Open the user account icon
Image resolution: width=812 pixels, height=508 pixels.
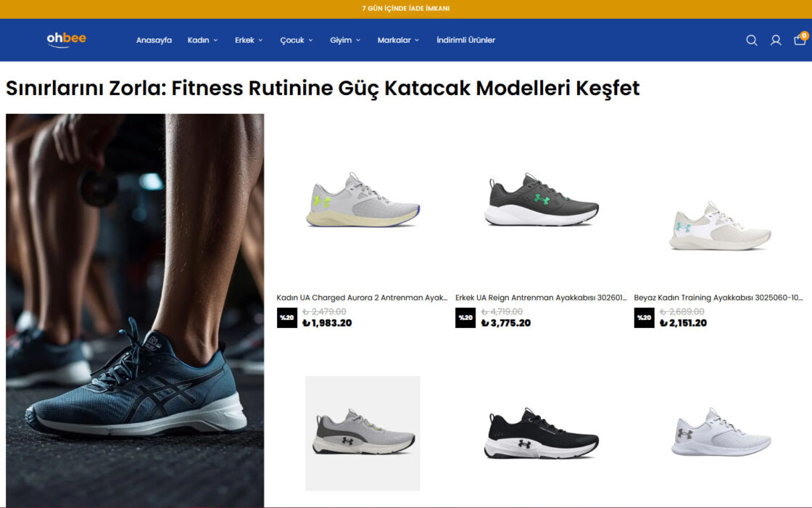[775, 41]
